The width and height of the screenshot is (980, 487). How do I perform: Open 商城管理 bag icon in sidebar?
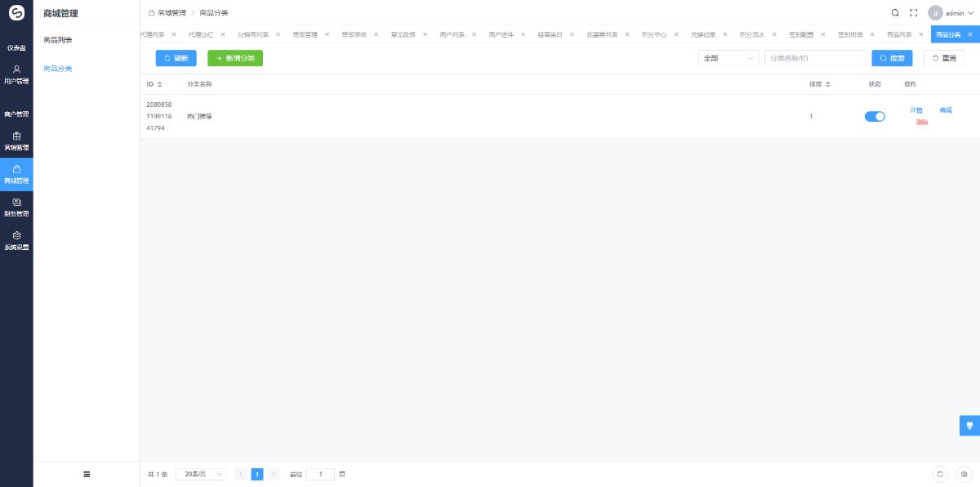click(16, 169)
